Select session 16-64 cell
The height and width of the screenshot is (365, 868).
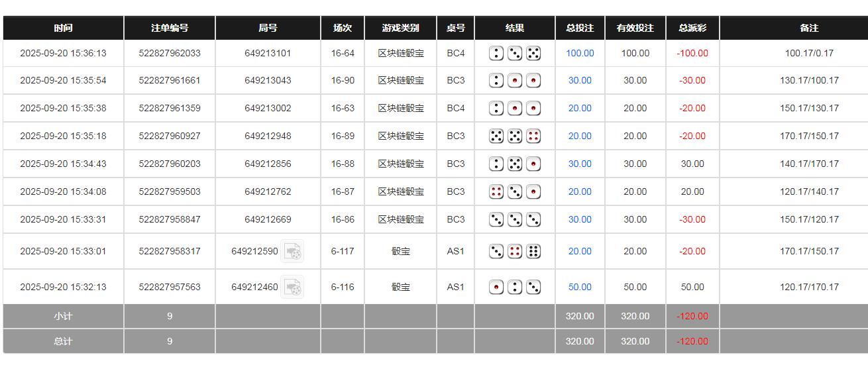(343, 53)
